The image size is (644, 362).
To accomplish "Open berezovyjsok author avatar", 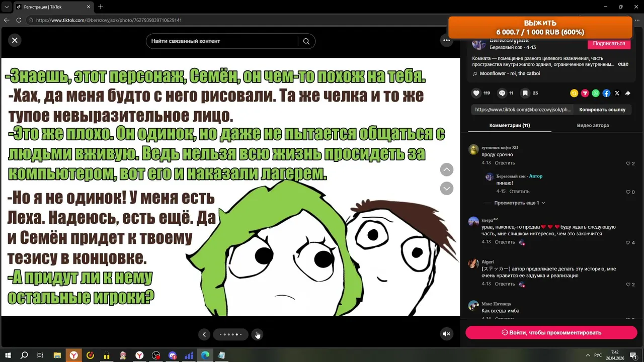I will click(479, 44).
